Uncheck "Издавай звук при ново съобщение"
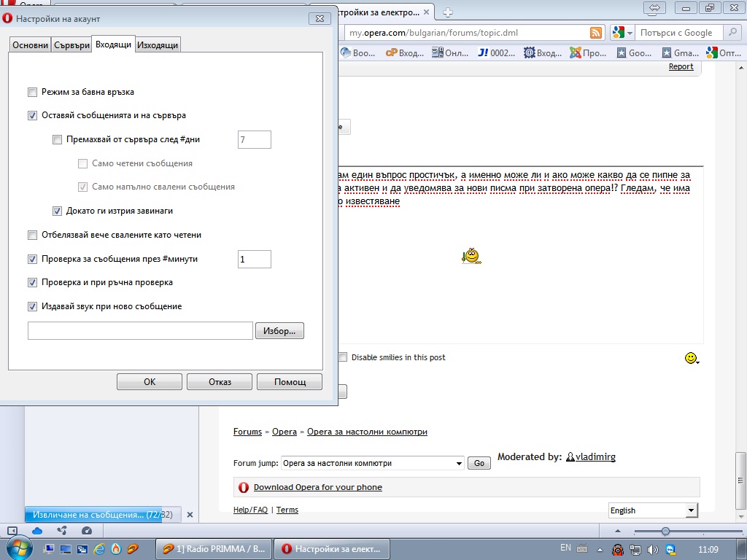 click(32, 307)
